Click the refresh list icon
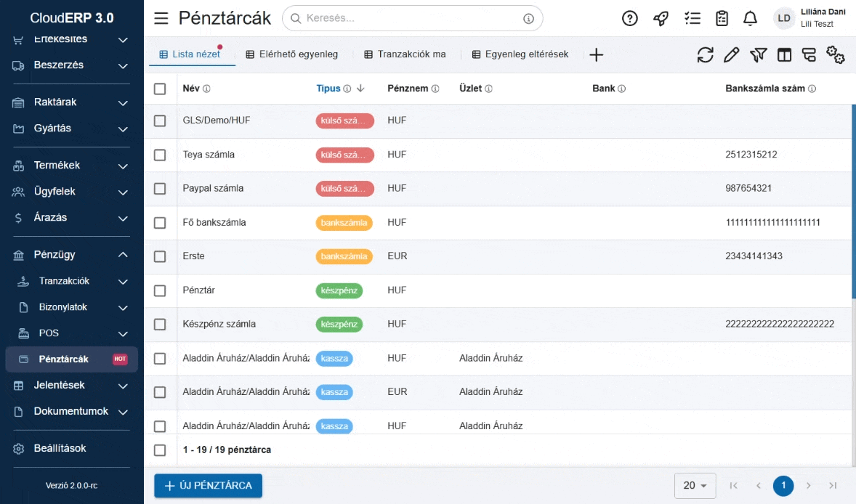This screenshot has height=504, width=856. [705, 54]
